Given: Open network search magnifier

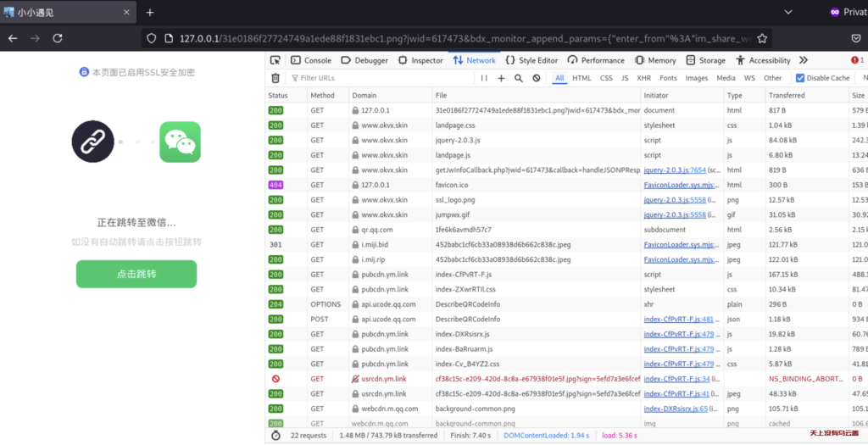Looking at the screenshot, I should coord(519,78).
